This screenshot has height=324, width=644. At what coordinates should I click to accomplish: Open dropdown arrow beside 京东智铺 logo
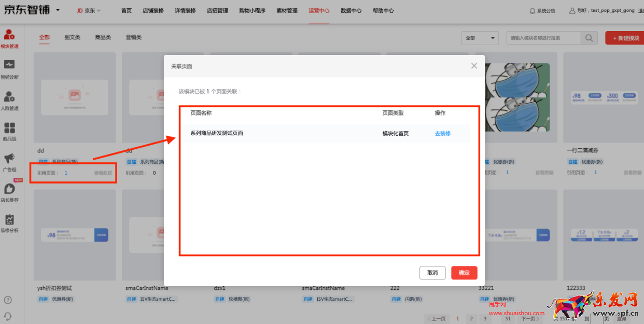coord(58,10)
